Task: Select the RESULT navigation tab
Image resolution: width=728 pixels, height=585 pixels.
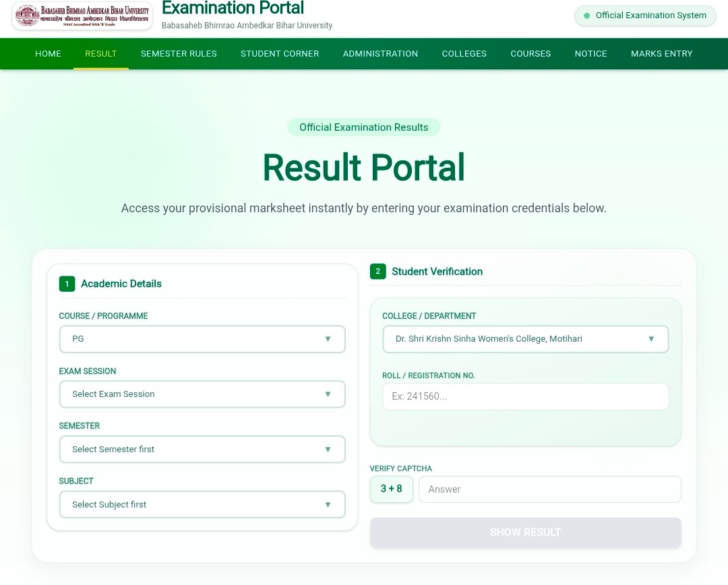Action: pos(100,54)
